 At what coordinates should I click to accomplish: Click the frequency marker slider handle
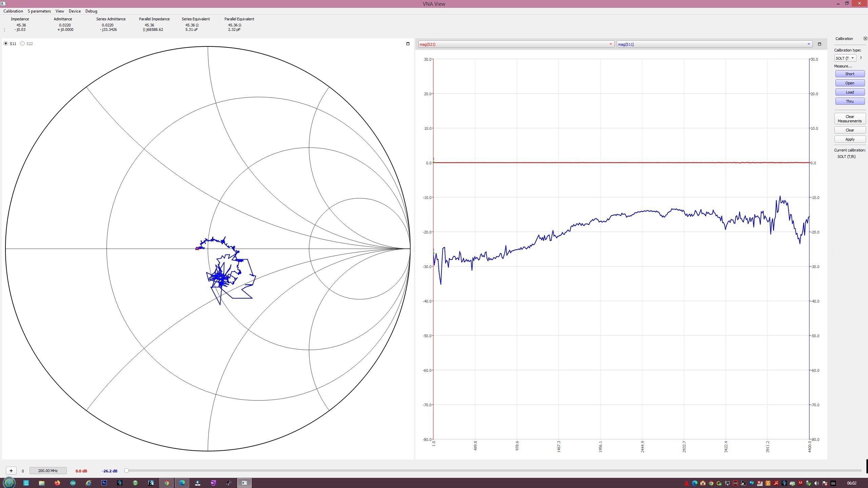pyautogui.click(x=126, y=471)
